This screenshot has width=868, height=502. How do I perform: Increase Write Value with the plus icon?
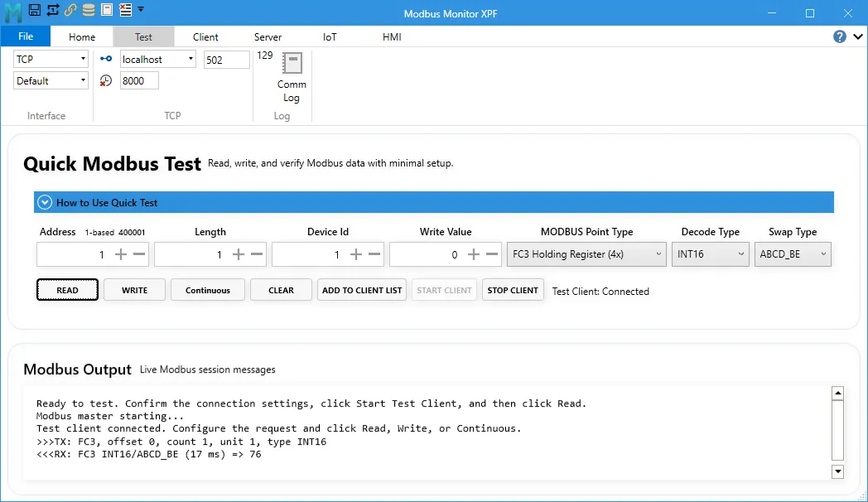(x=473, y=254)
